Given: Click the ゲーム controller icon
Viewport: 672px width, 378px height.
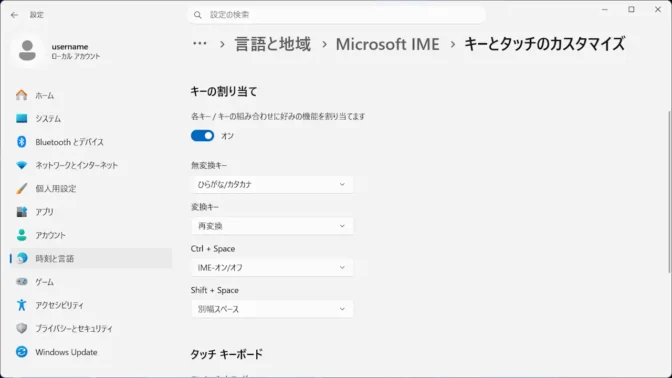Looking at the screenshot, I should pos(21,282).
